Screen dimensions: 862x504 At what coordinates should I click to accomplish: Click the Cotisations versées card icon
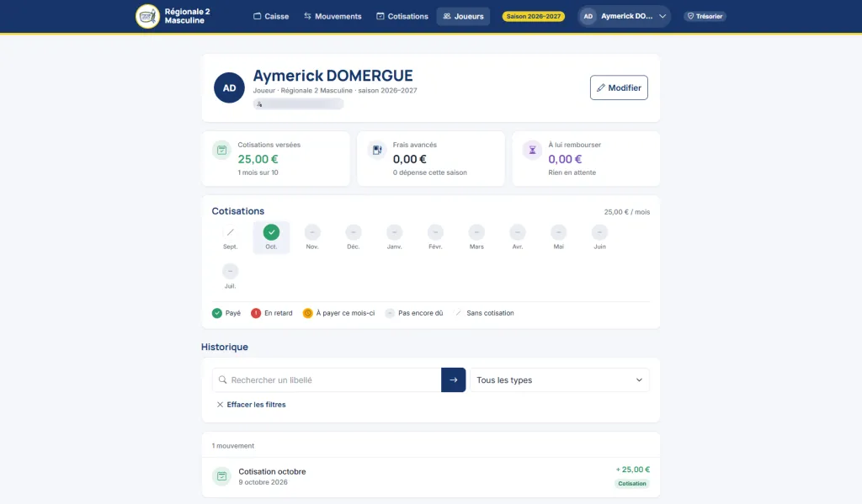click(221, 150)
